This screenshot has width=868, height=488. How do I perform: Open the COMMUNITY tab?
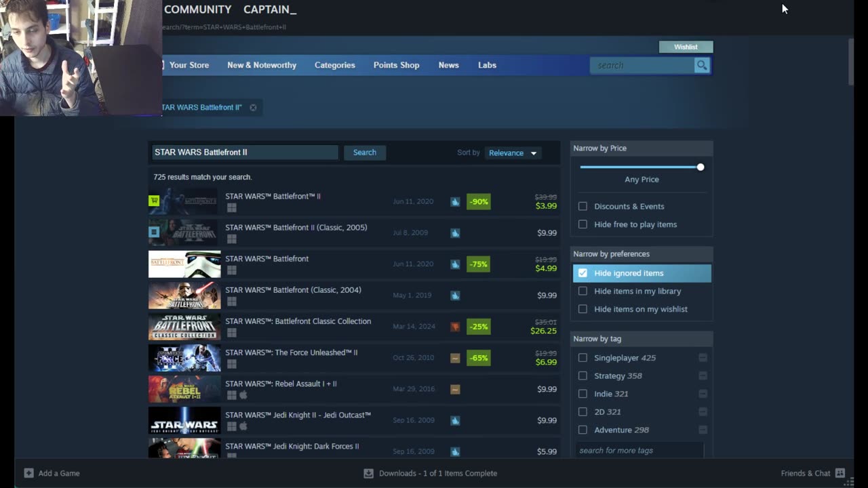click(198, 9)
